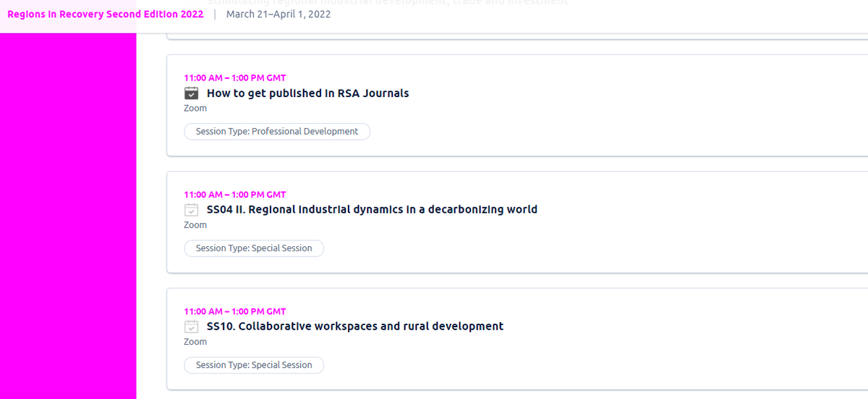Click Zoom location under How to get published
This screenshot has height=399, width=868.
click(195, 108)
